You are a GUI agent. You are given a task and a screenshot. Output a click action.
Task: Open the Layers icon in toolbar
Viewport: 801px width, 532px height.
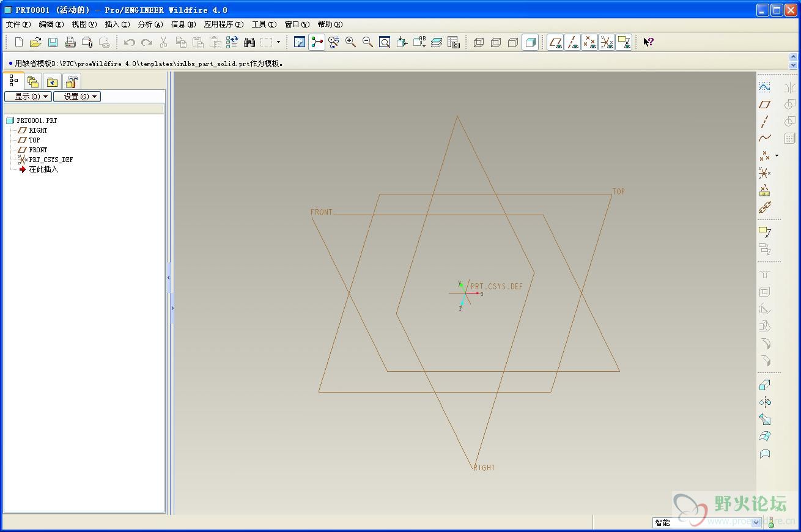[436, 42]
